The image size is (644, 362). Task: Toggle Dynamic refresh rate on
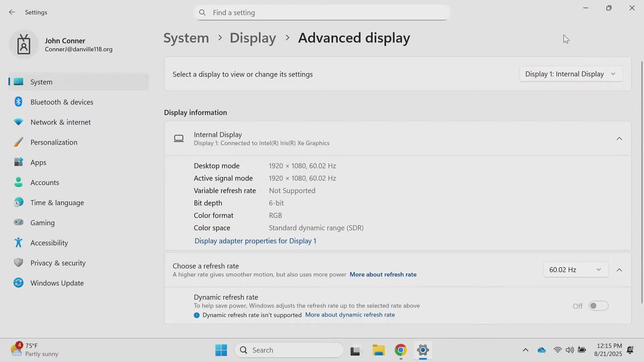point(599,305)
